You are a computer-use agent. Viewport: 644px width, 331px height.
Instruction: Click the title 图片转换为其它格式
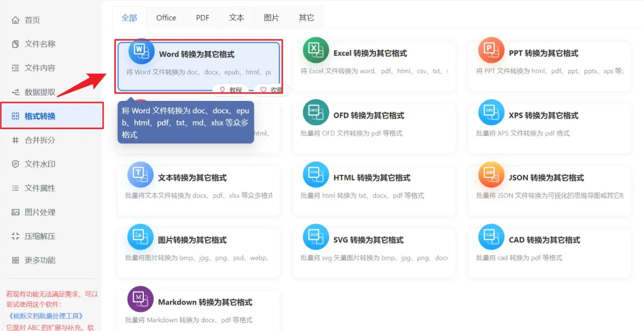192,240
